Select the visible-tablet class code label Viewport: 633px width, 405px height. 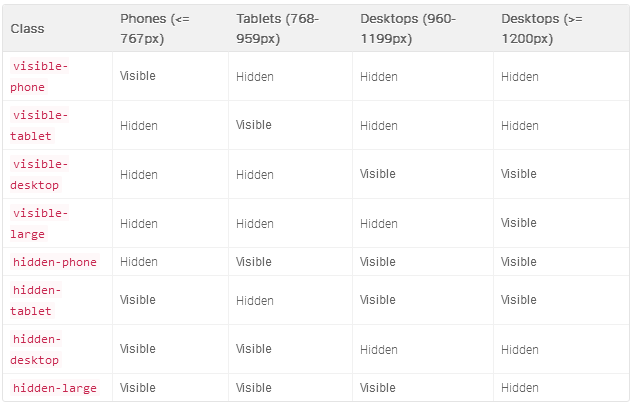40,125
